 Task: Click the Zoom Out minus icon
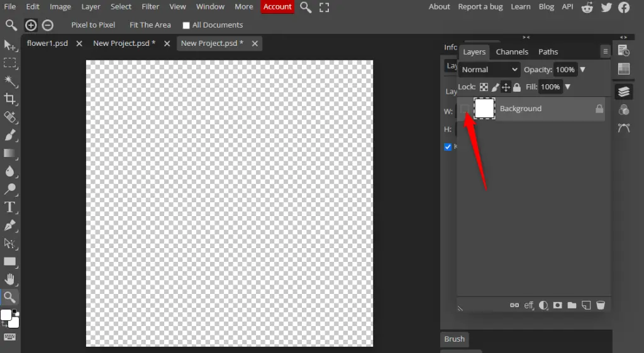[48, 25]
